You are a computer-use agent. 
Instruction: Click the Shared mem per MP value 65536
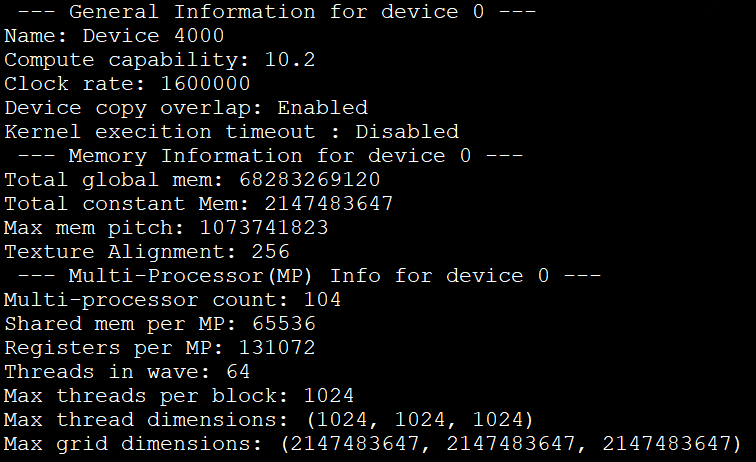[283, 323]
